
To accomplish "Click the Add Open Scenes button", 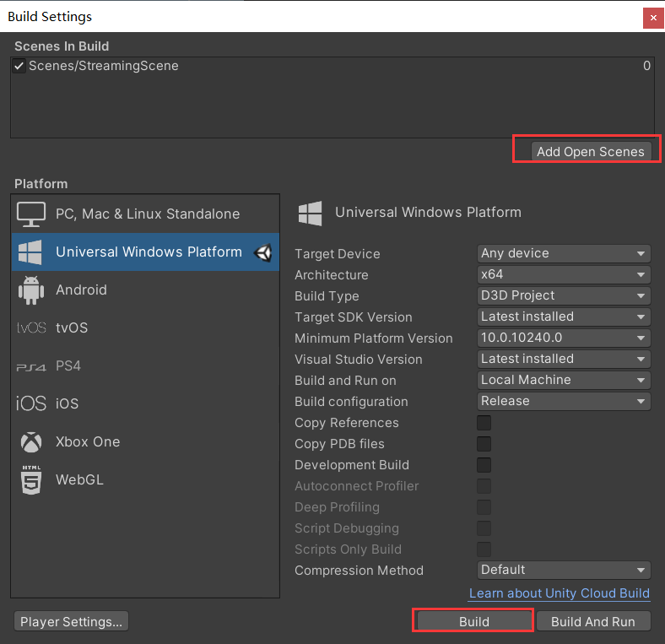I will coord(590,152).
